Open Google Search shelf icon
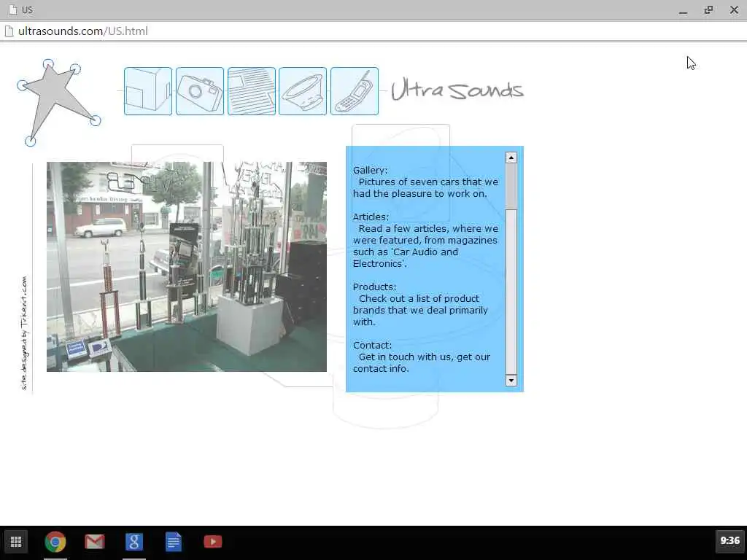 pyautogui.click(x=134, y=542)
